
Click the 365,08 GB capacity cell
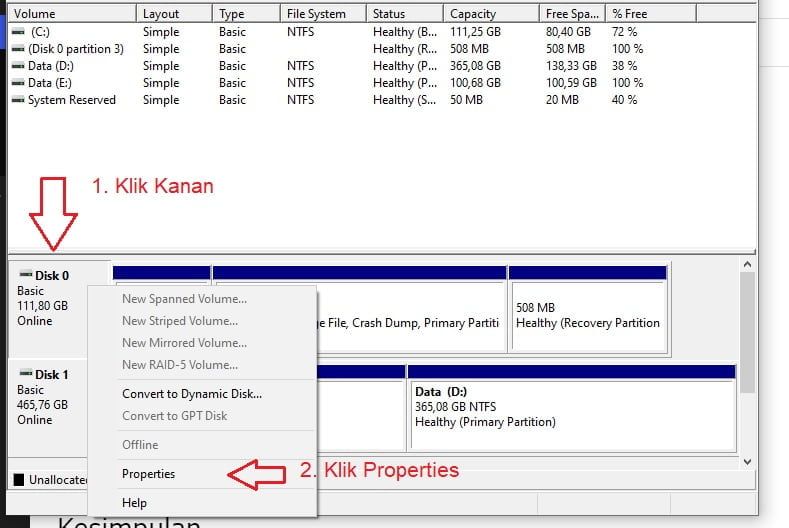pos(476,66)
